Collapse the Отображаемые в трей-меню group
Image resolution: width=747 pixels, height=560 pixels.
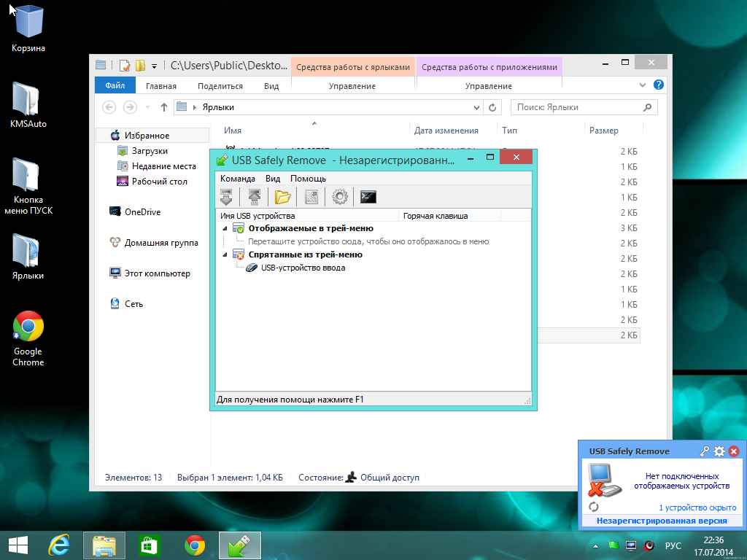(x=225, y=228)
